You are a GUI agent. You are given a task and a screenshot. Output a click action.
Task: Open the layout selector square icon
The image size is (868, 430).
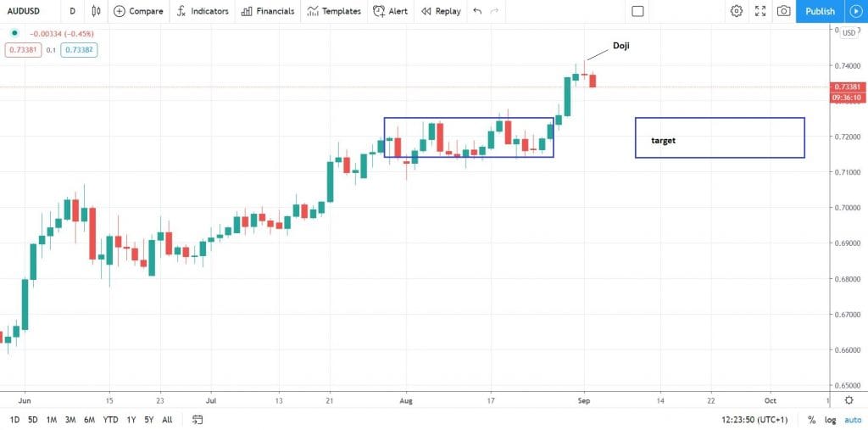(x=637, y=10)
